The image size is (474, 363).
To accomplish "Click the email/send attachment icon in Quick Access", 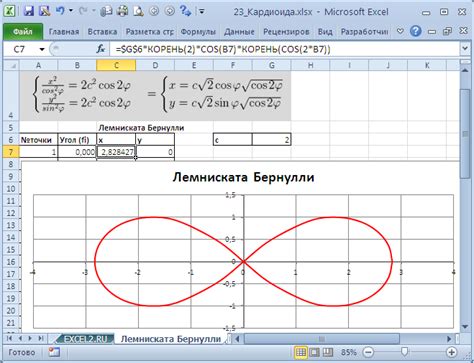I will click(106, 12).
